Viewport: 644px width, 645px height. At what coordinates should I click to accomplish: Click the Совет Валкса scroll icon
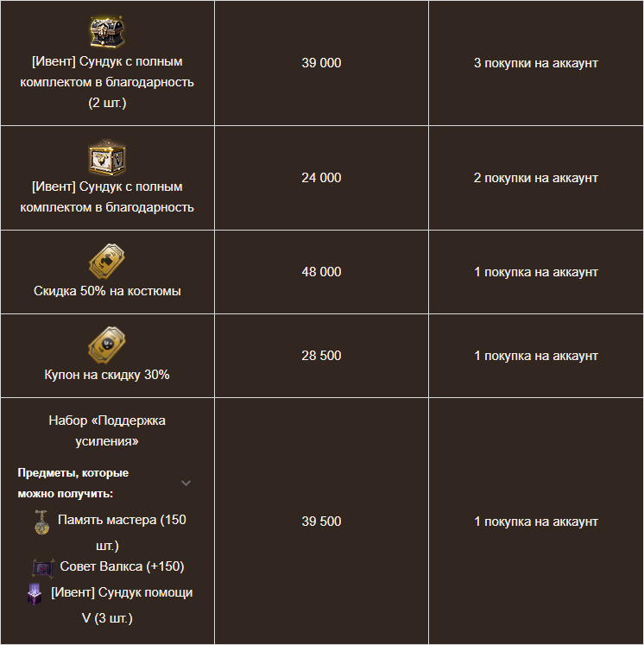click(43, 567)
